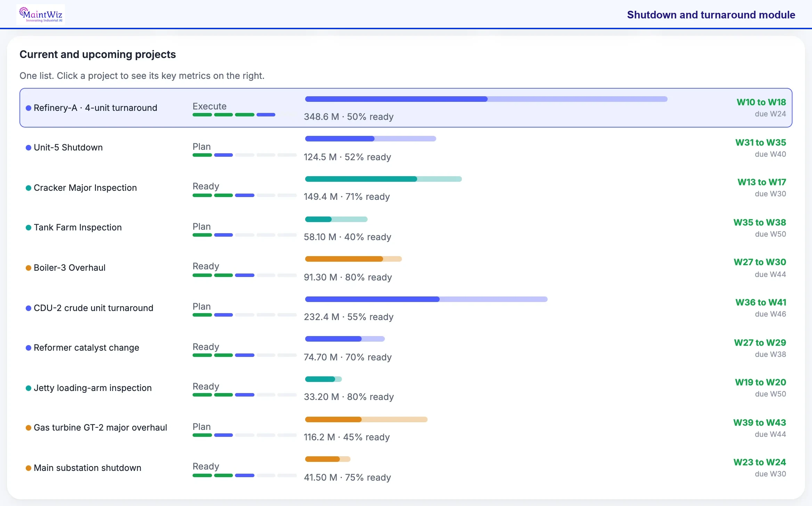Click the progress bar of Refinery-A turnaround

click(x=486, y=99)
